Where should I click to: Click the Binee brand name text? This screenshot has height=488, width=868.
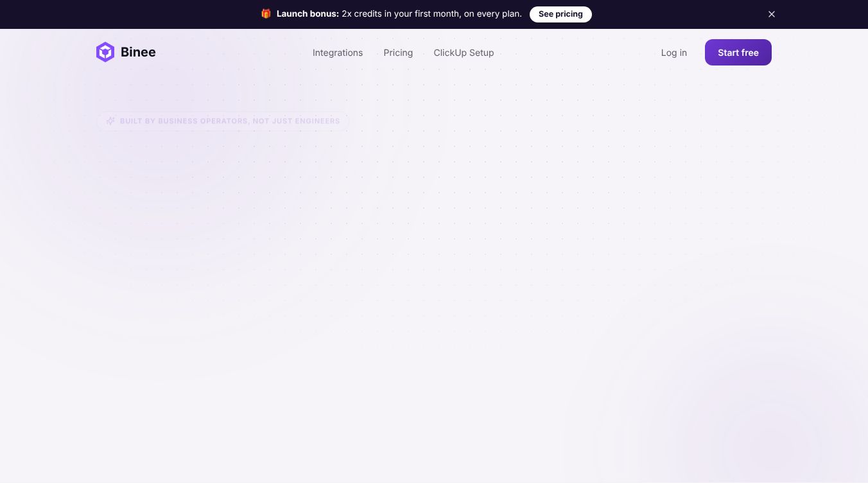point(138,53)
